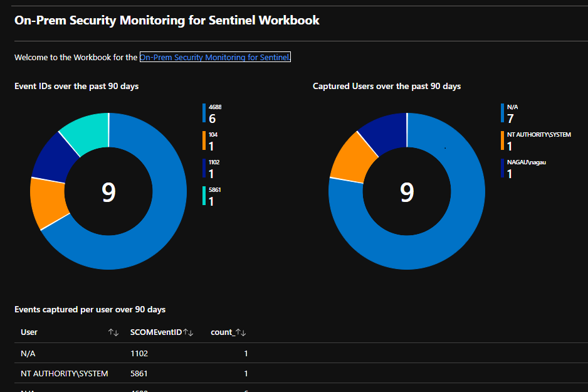Click total 9 in Captured Users donut center
The height and width of the screenshot is (392, 588).
(407, 192)
